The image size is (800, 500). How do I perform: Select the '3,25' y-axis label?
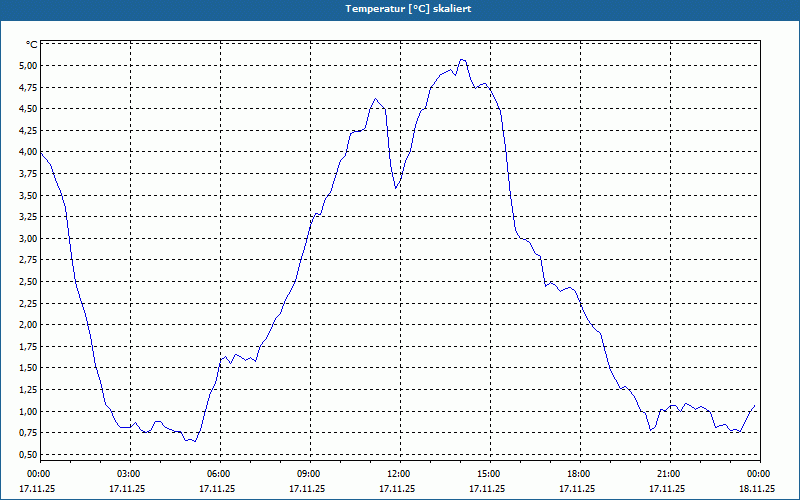[x=28, y=217]
